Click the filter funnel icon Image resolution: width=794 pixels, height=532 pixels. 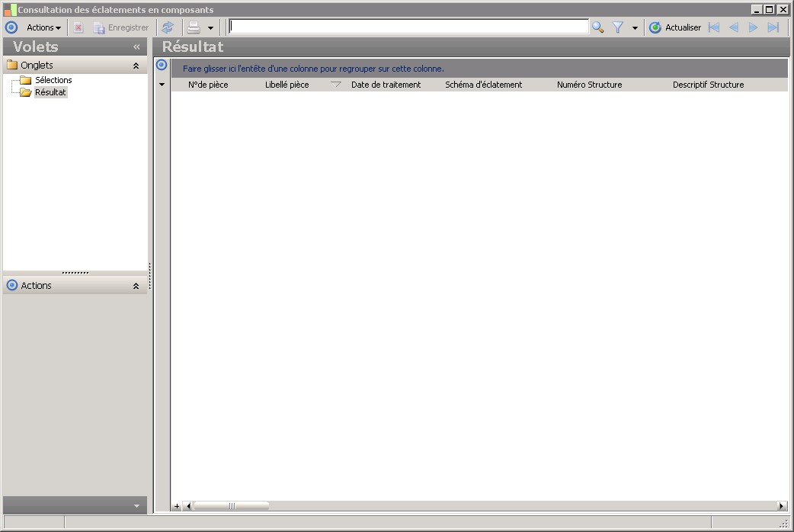tap(618, 27)
